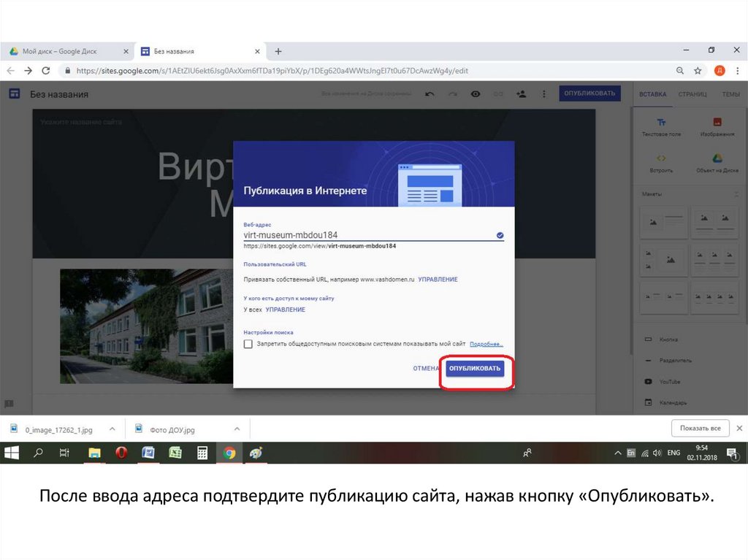Click the Показать все button
The width and height of the screenshot is (748, 560).
point(701,428)
